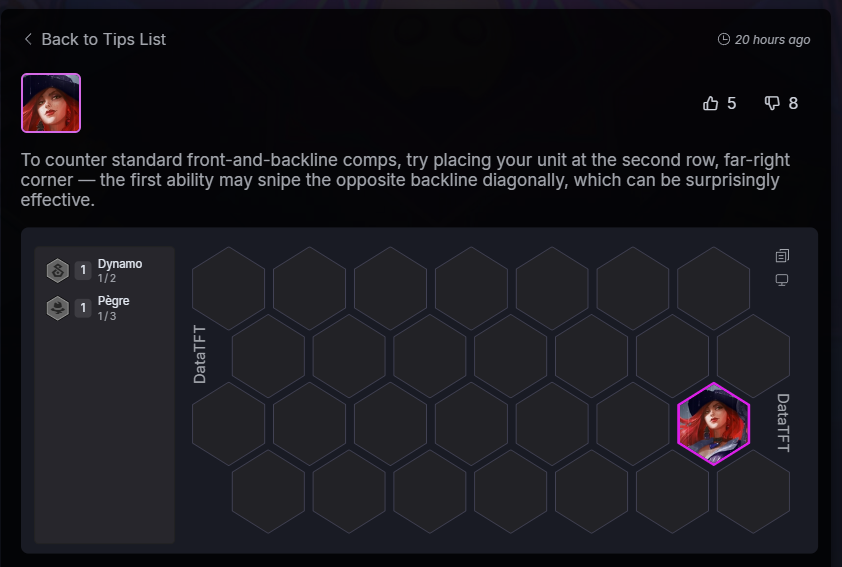Click the thumbs up like icon
842x567 pixels.
(x=710, y=103)
